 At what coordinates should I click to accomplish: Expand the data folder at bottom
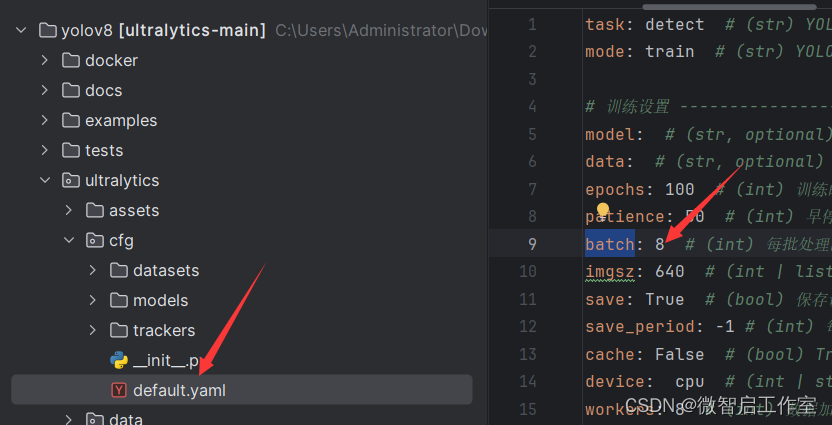(x=69, y=419)
